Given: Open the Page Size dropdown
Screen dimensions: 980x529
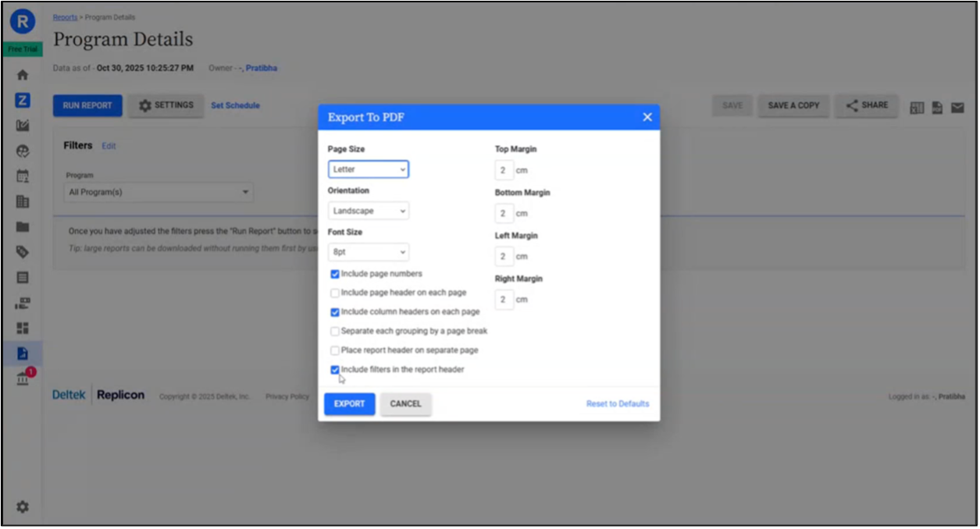Looking at the screenshot, I should point(368,169).
